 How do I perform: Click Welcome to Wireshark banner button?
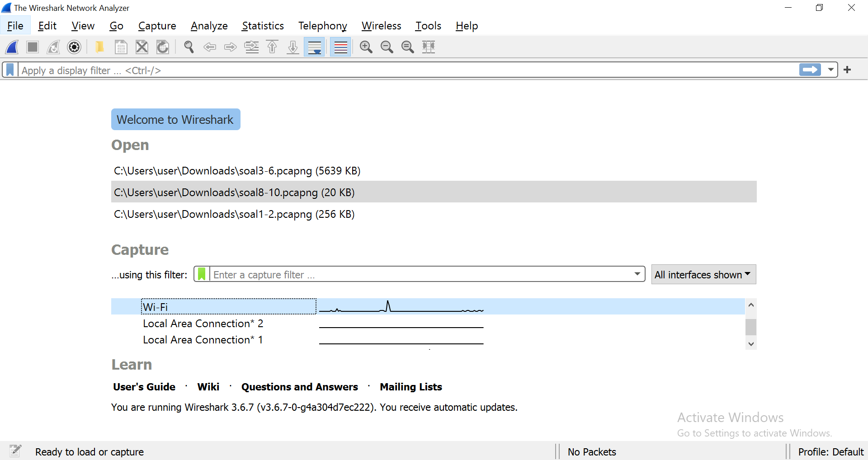175,119
